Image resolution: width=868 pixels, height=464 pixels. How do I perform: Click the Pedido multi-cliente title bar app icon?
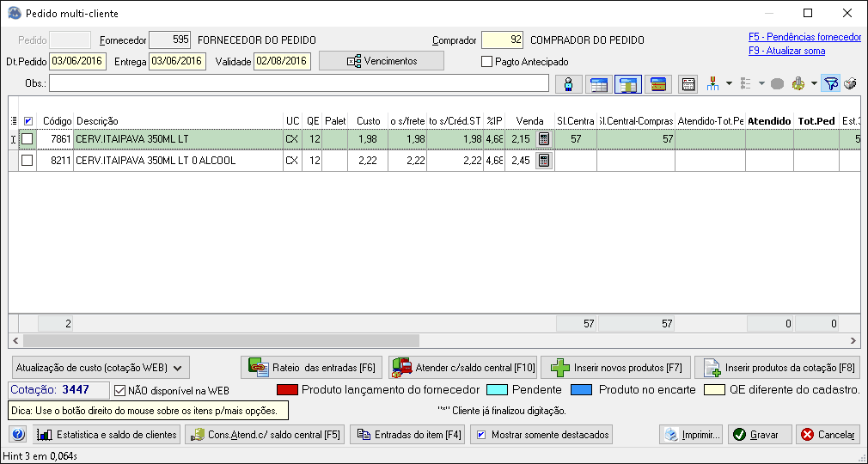[15, 13]
